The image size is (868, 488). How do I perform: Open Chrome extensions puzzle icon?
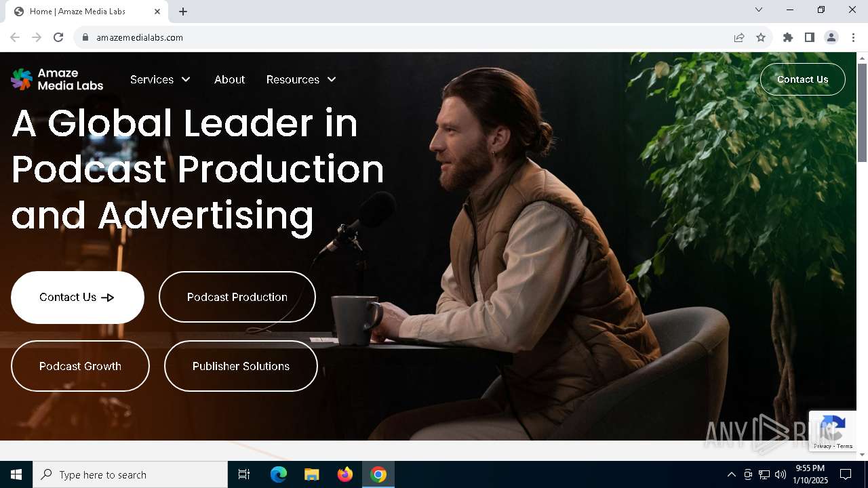(x=788, y=37)
